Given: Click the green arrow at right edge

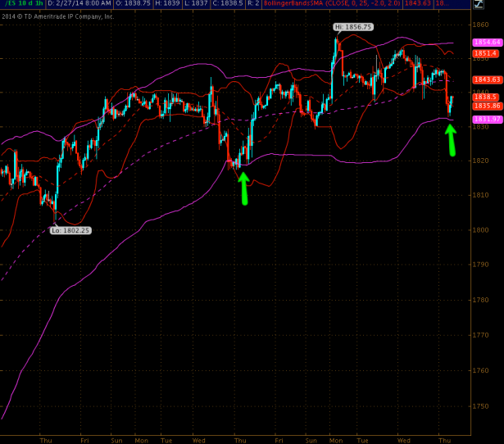Looking at the screenshot, I should [451, 140].
